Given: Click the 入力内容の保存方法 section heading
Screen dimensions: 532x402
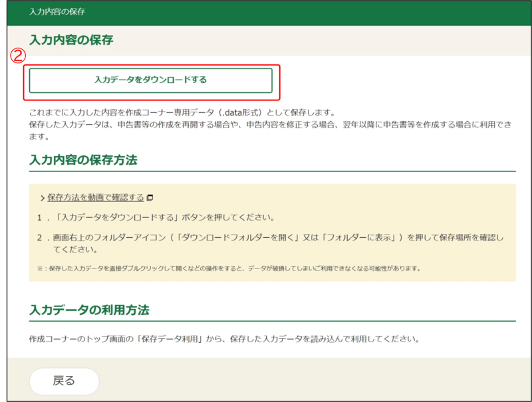Looking at the screenshot, I should (84, 160).
